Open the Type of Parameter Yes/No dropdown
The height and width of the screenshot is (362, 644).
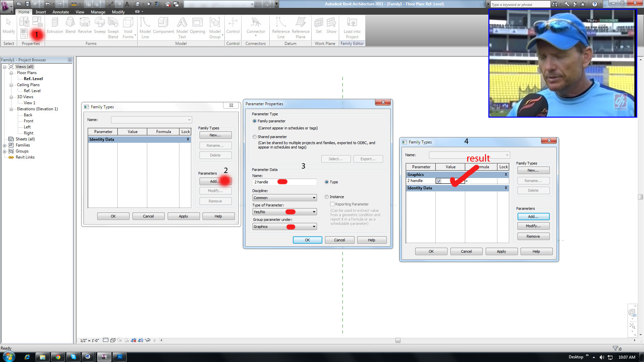(x=284, y=212)
